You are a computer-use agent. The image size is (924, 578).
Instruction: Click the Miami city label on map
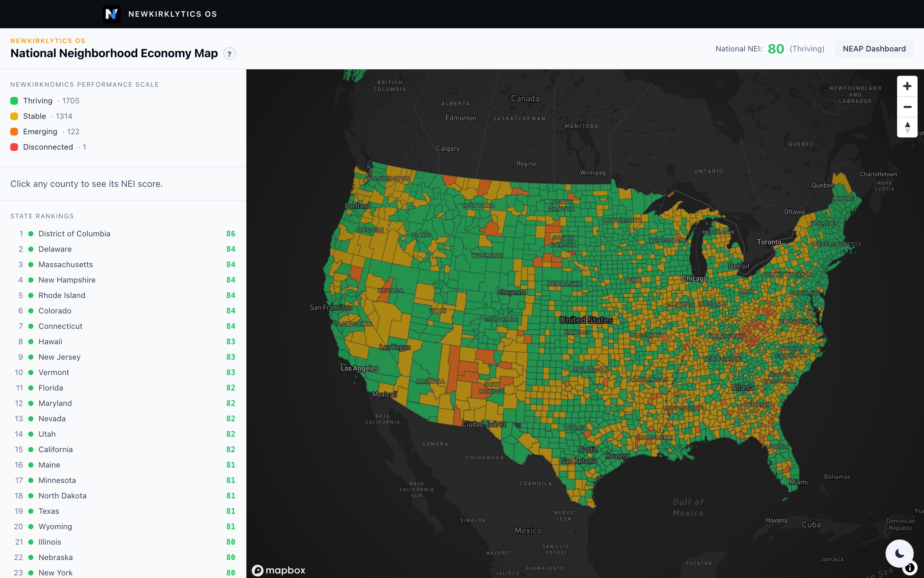click(x=798, y=482)
